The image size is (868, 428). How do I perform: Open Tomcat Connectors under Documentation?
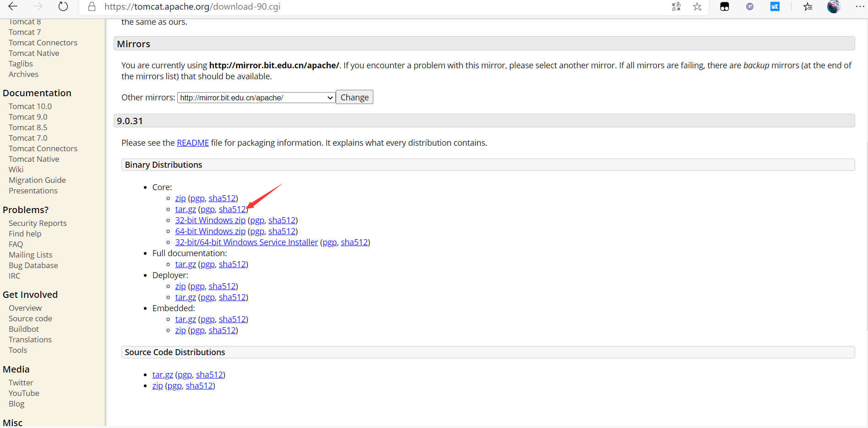43,148
